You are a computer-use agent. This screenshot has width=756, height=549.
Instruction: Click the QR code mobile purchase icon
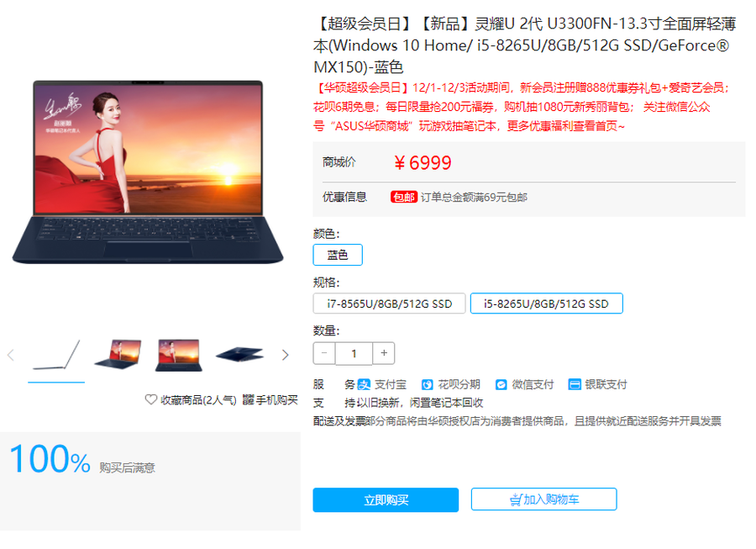coord(248,399)
